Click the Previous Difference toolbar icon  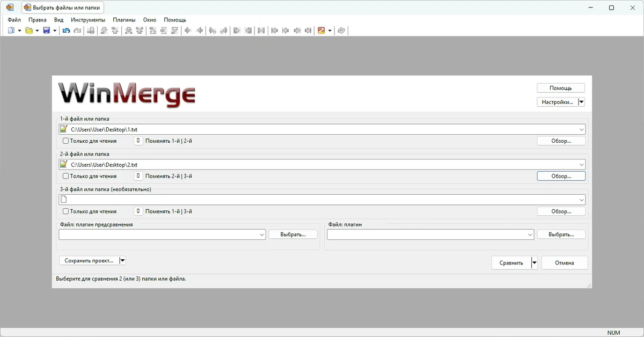(115, 31)
